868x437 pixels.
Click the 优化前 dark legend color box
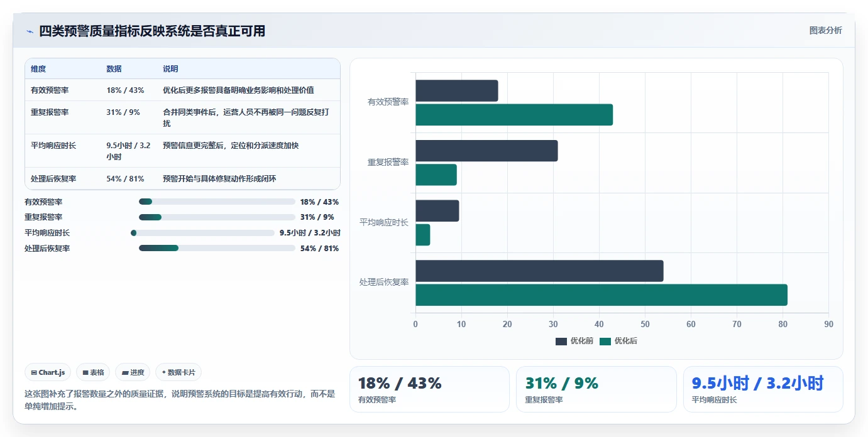pyautogui.click(x=561, y=342)
